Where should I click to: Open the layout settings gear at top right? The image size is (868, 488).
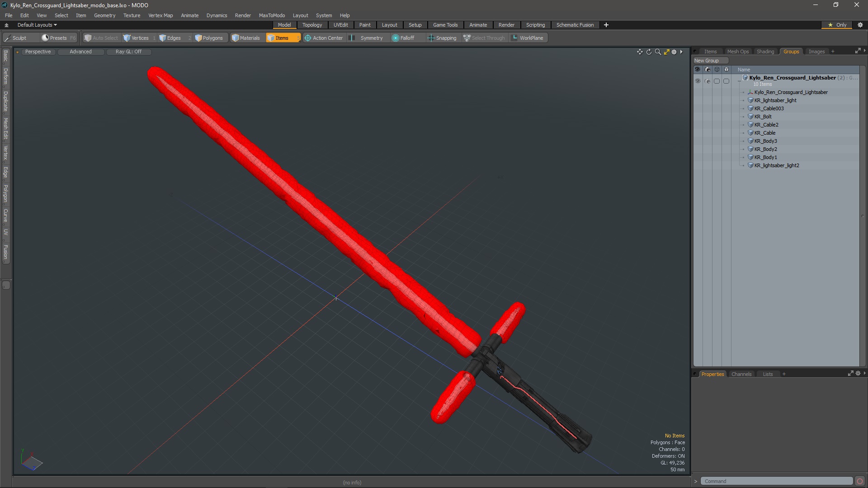pyautogui.click(x=860, y=25)
